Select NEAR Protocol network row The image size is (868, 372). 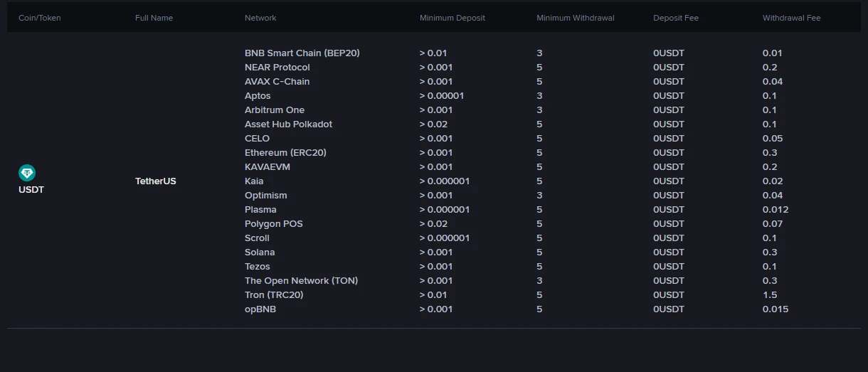[277, 68]
